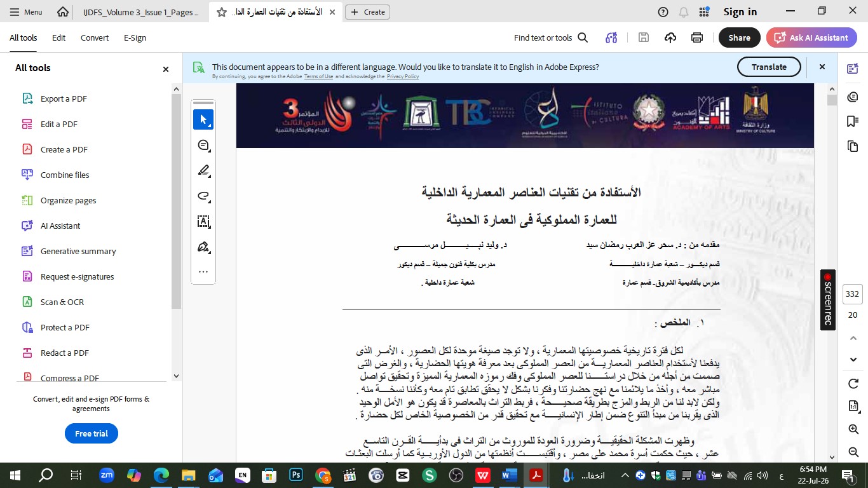
Task: Choose the add comment tool
Action: point(203,146)
